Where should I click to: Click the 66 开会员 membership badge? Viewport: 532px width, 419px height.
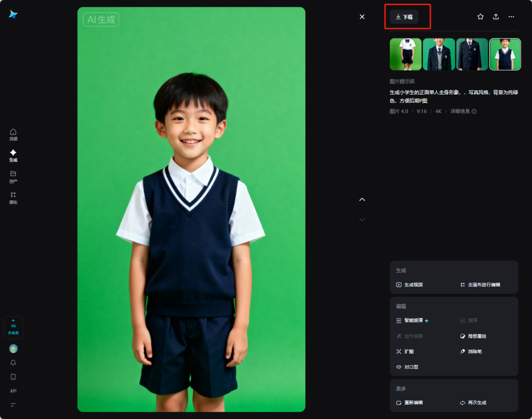[x=13, y=327]
